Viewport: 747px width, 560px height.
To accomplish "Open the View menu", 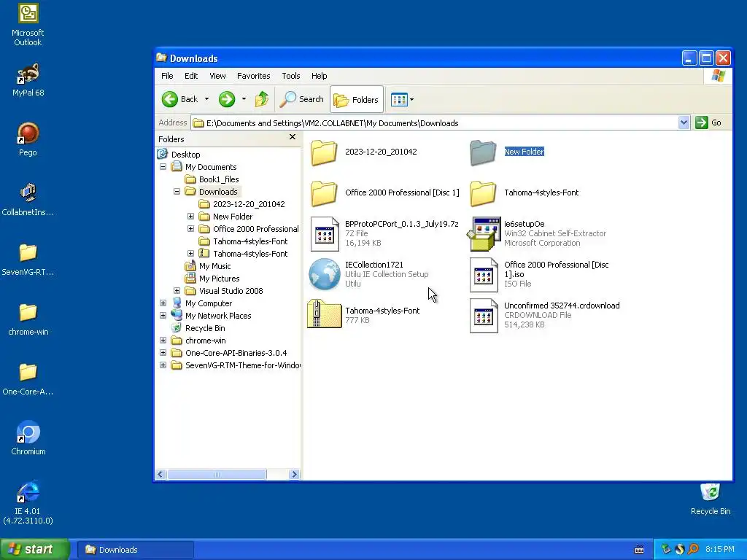I will click(x=217, y=76).
